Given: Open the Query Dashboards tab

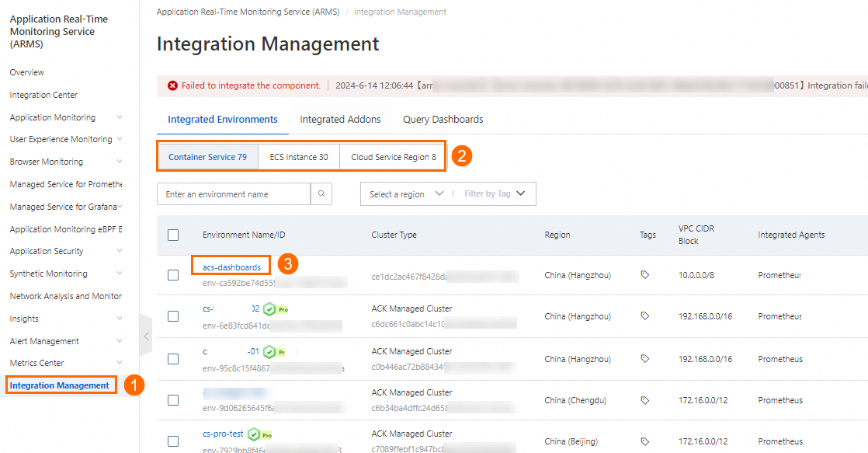Looking at the screenshot, I should (x=443, y=120).
